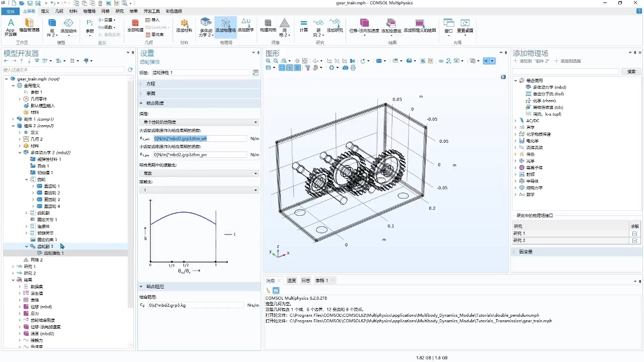
Task: Switch to 开发工具 ribbon tab
Action: 151,11
